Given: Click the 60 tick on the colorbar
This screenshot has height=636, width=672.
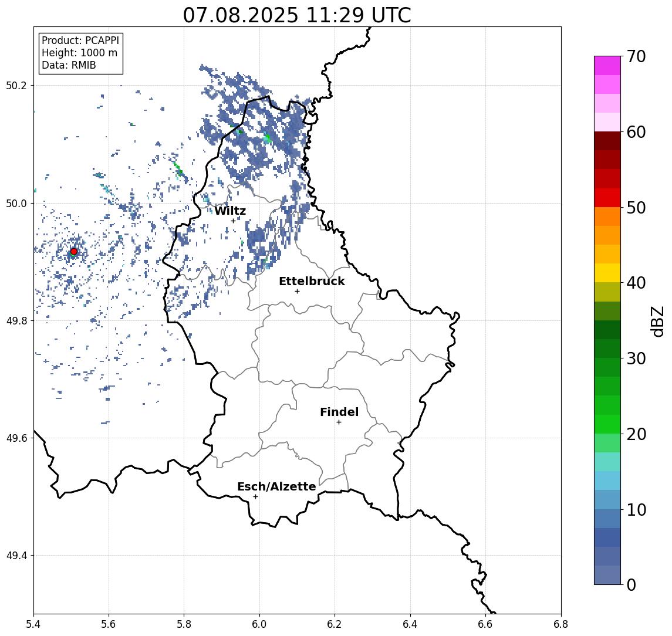Looking at the screenshot, I should click(x=636, y=132).
